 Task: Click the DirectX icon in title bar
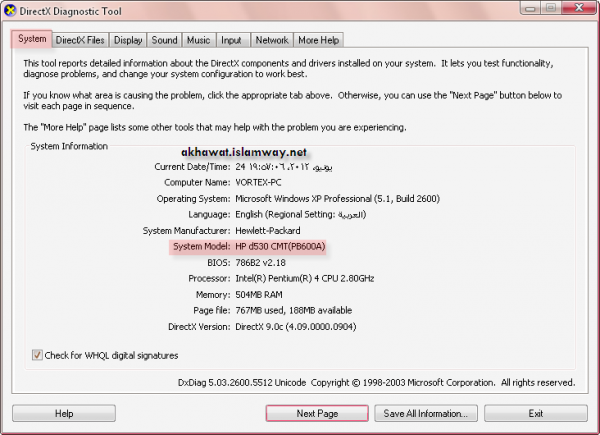[10, 10]
